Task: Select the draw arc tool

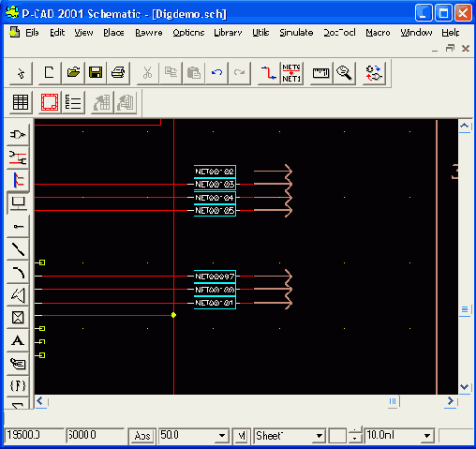Action: point(18,272)
